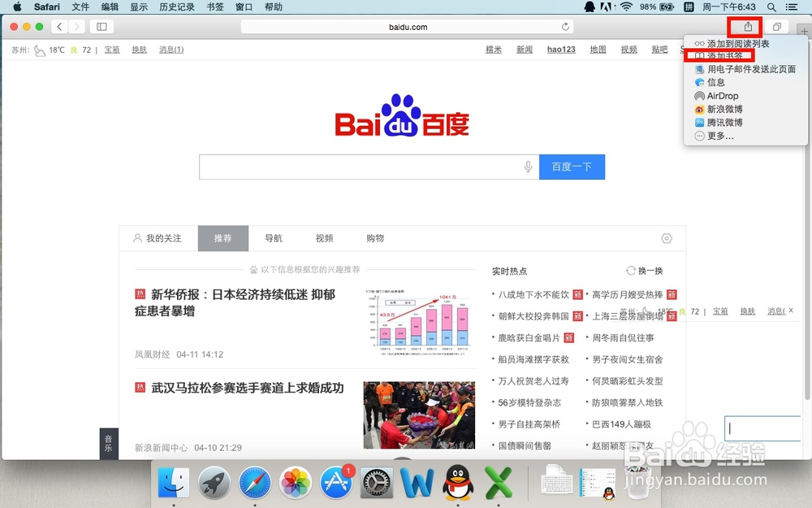Viewport: 812px width, 508px height.
Task: Open the 书签 menu
Action: (x=215, y=7)
